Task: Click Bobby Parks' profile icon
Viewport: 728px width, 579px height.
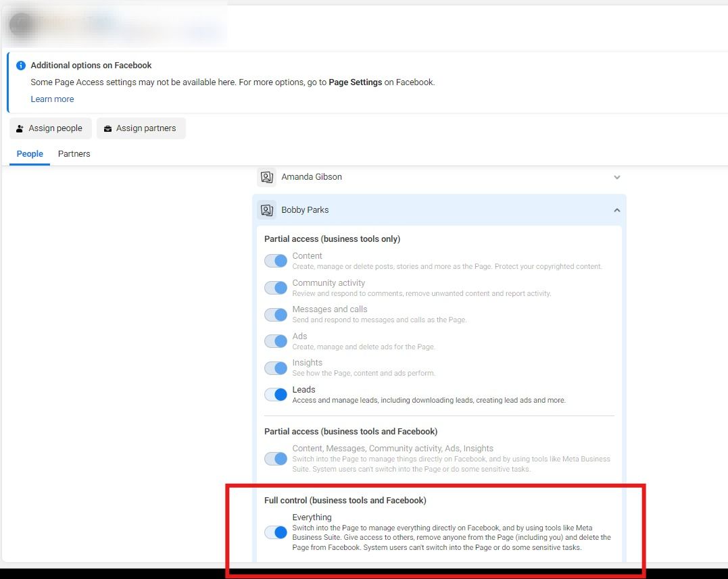Action: click(x=267, y=210)
